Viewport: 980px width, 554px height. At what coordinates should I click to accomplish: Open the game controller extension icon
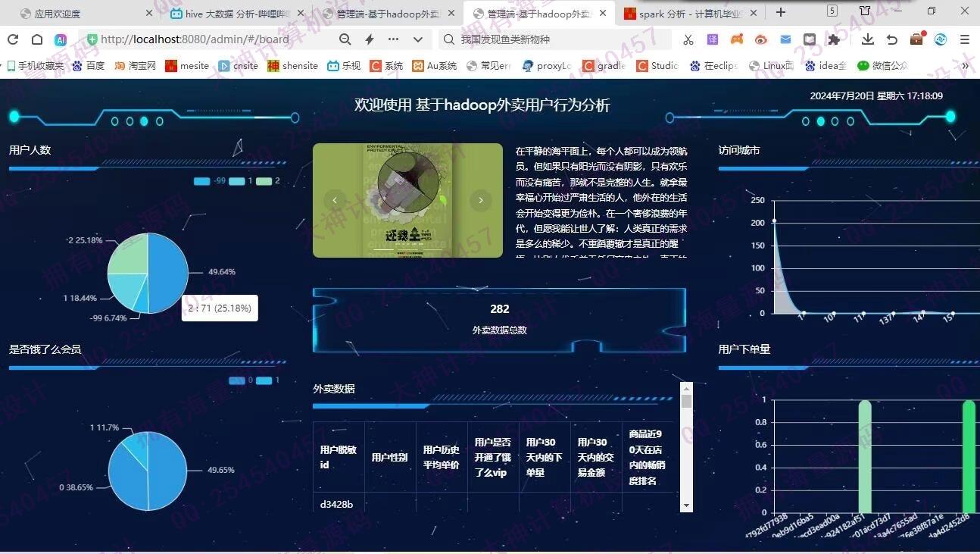tap(737, 39)
